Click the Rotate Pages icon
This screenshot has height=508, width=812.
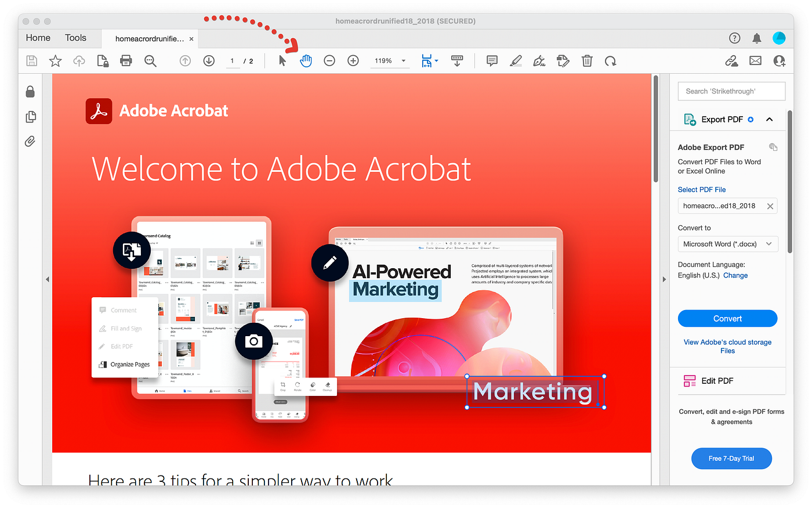610,60
